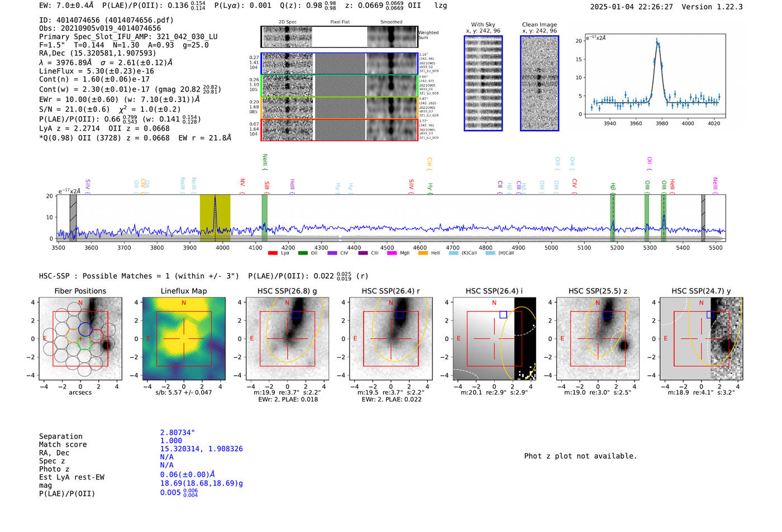
Task: Click the Gaussian emission line fit plot
Action: click(655, 75)
